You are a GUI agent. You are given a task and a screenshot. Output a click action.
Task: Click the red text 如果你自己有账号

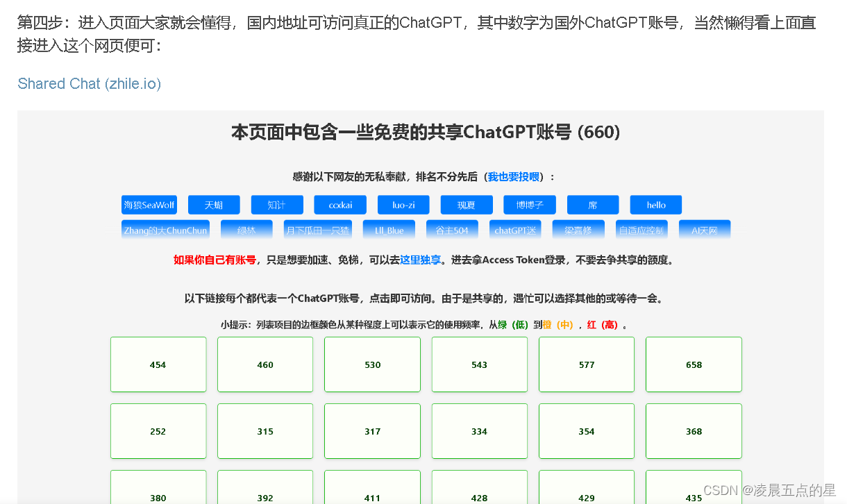tap(215, 260)
